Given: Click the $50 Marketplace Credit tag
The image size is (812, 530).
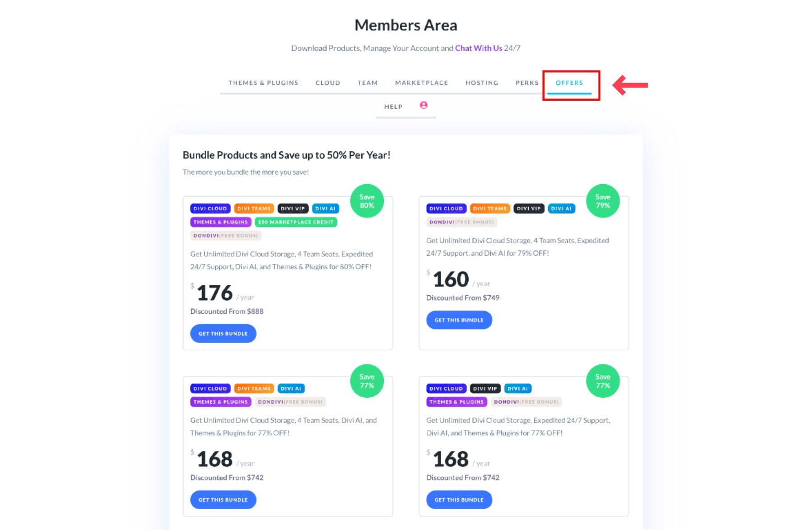Looking at the screenshot, I should [295, 222].
